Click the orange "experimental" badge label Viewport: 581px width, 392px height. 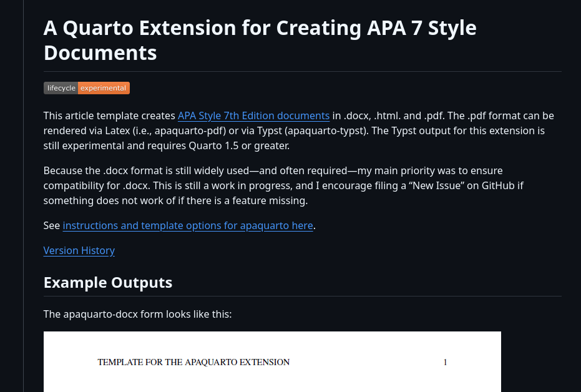click(104, 88)
